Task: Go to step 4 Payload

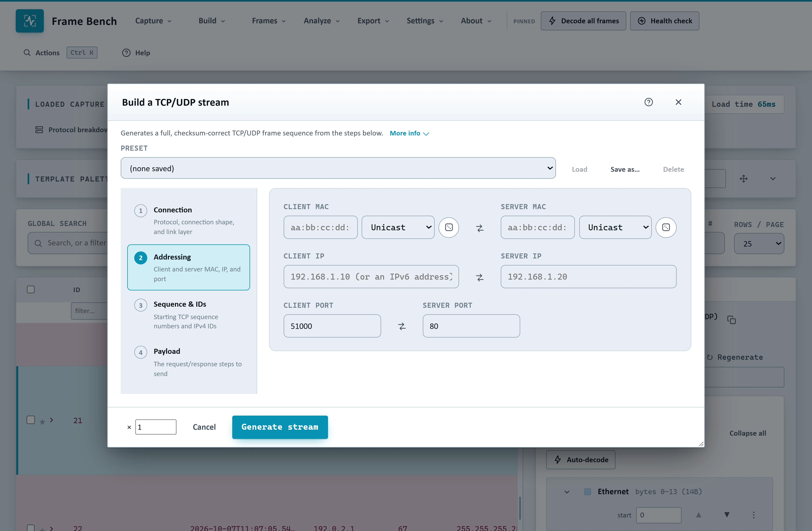Action: [x=189, y=362]
